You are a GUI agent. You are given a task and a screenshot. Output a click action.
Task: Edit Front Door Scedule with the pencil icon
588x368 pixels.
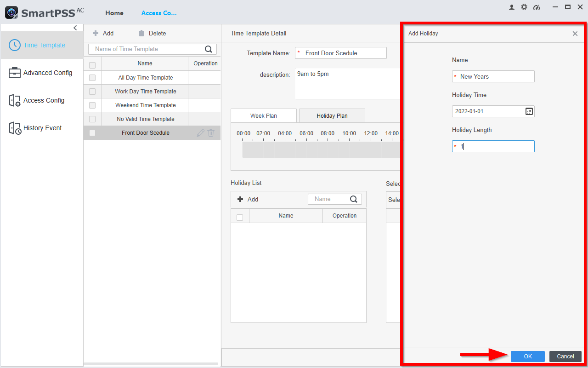[200, 133]
